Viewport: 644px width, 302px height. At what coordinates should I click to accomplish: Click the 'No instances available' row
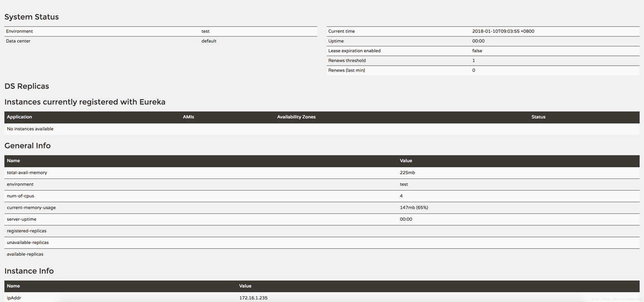tap(30, 129)
